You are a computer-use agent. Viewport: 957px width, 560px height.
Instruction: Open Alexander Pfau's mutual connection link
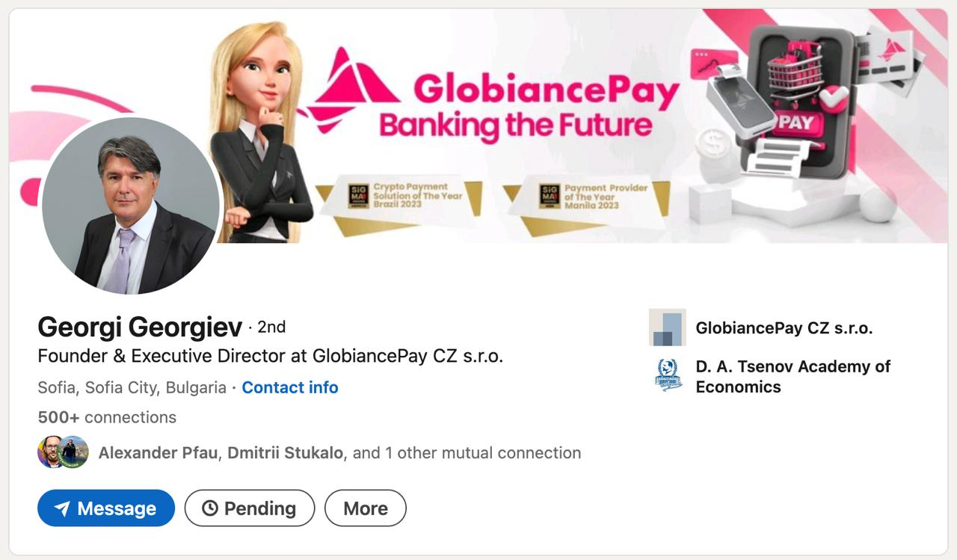coord(159,452)
